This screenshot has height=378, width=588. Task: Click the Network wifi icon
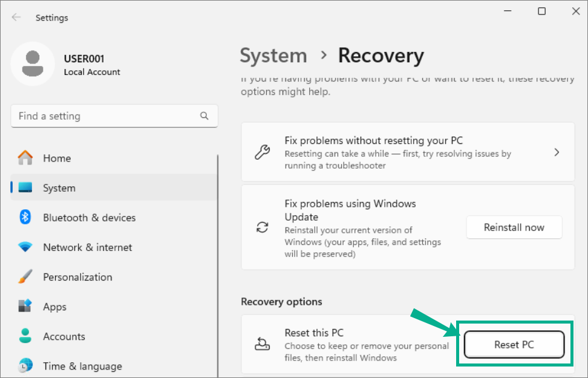click(25, 247)
